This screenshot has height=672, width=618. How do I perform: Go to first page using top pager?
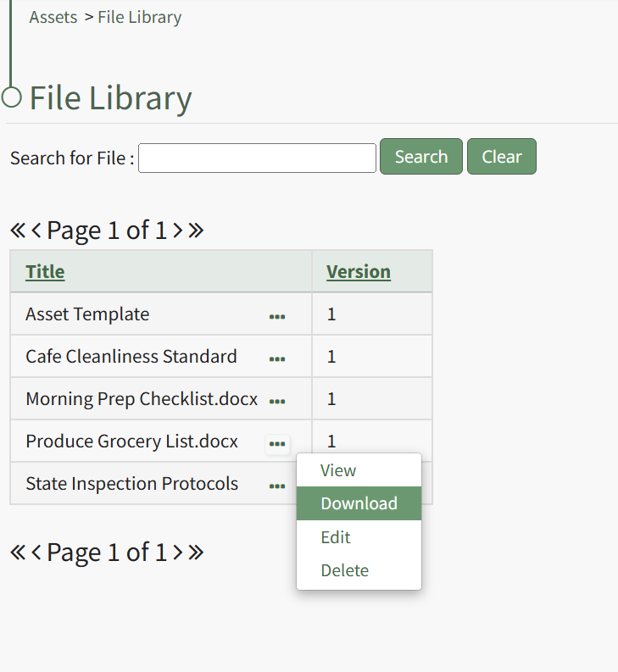point(18,230)
